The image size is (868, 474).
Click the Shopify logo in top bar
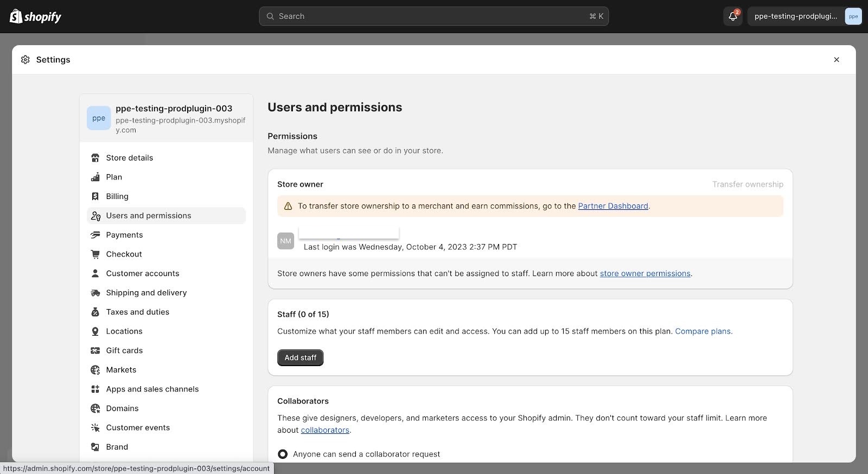click(x=35, y=16)
